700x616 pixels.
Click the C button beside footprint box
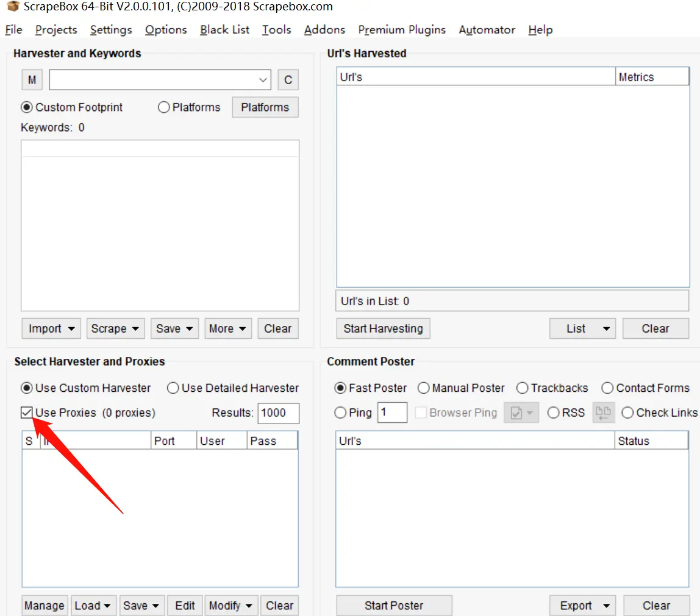(288, 80)
